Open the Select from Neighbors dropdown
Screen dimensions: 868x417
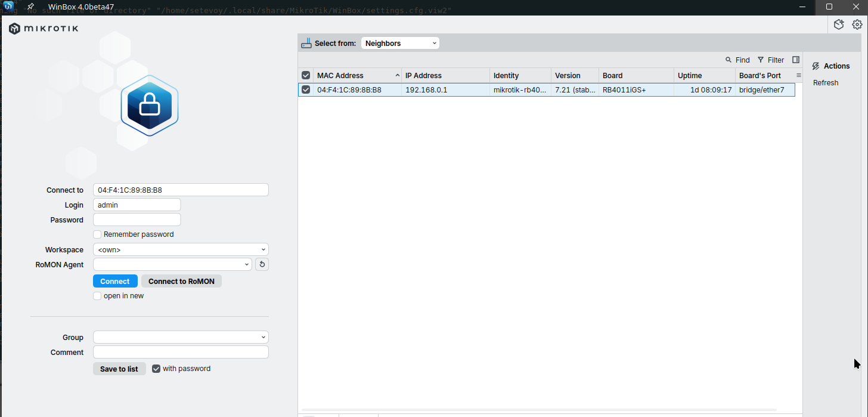pos(400,44)
